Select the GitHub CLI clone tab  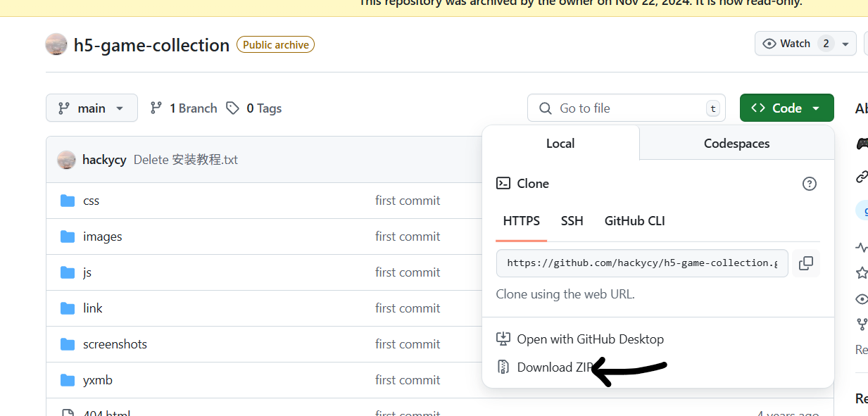[x=634, y=221]
